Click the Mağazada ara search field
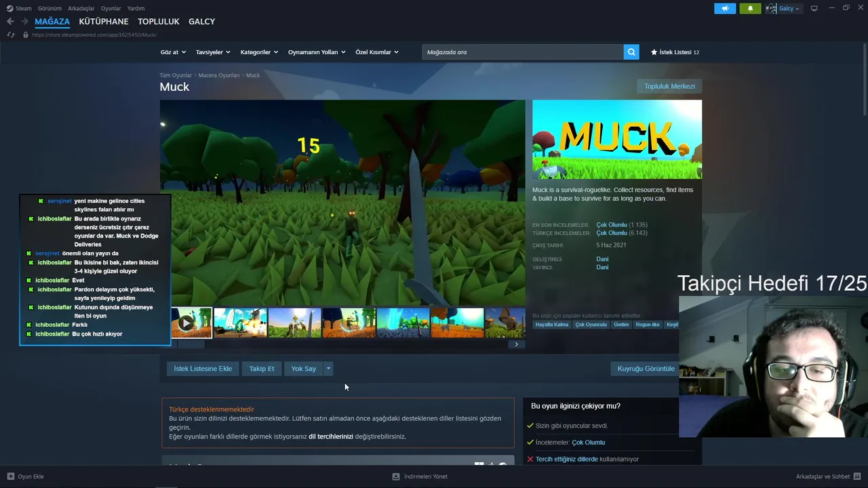868x488 pixels. (x=523, y=52)
